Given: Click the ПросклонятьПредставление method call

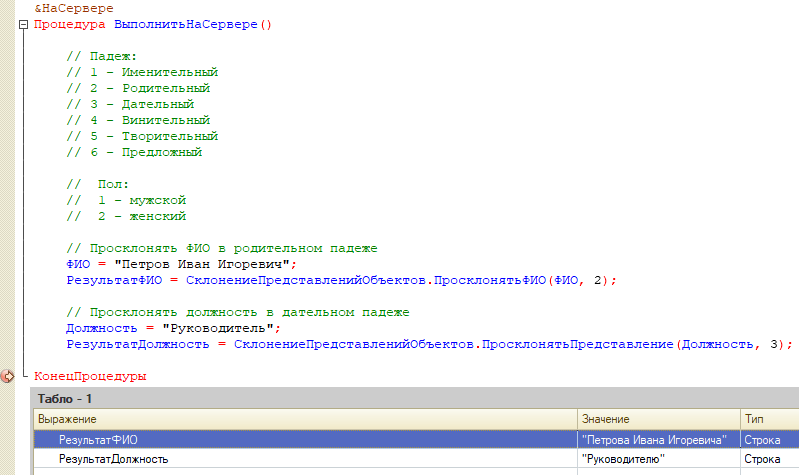Looking at the screenshot, I should click(x=577, y=344).
